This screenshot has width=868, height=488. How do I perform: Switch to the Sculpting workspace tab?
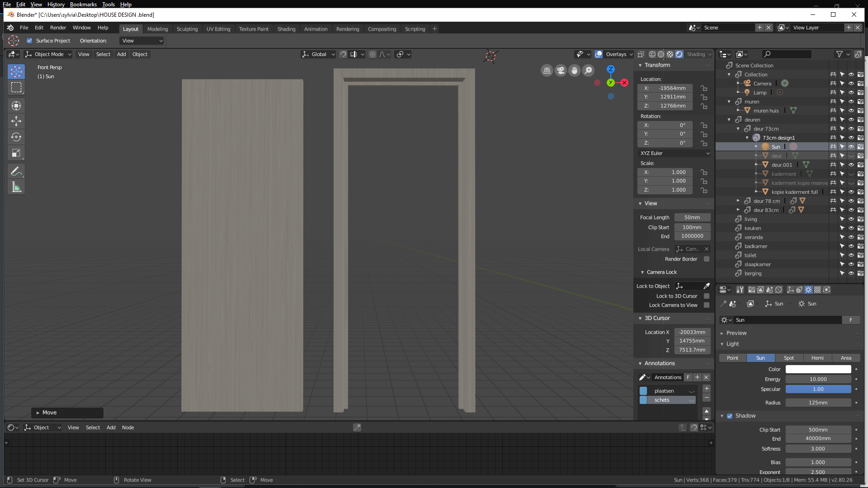[x=187, y=29]
